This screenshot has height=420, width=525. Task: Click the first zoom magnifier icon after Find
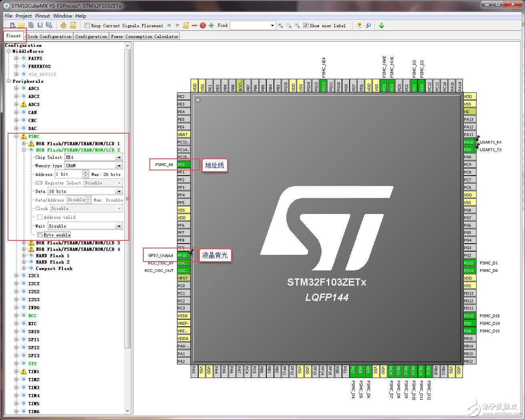click(280, 26)
